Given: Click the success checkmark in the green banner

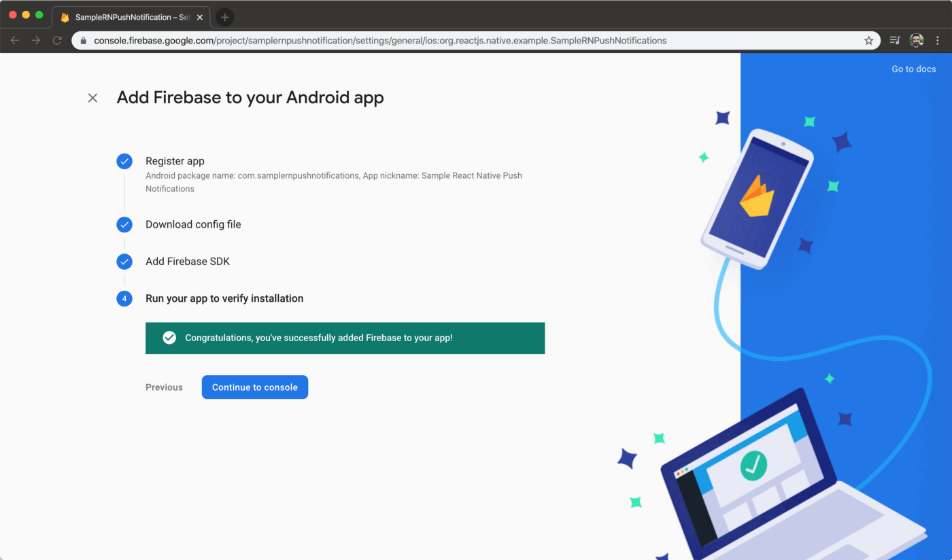Looking at the screenshot, I should pos(169,338).
